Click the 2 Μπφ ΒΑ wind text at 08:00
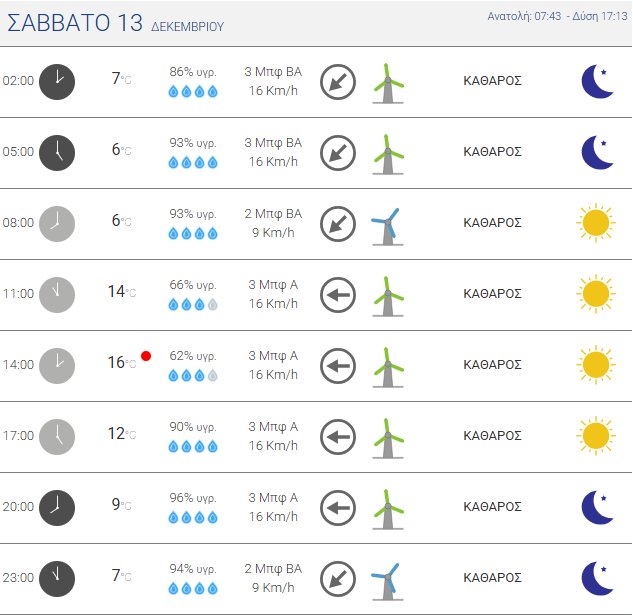This screenshot has width=633, height=615. (x=272, y=214)
